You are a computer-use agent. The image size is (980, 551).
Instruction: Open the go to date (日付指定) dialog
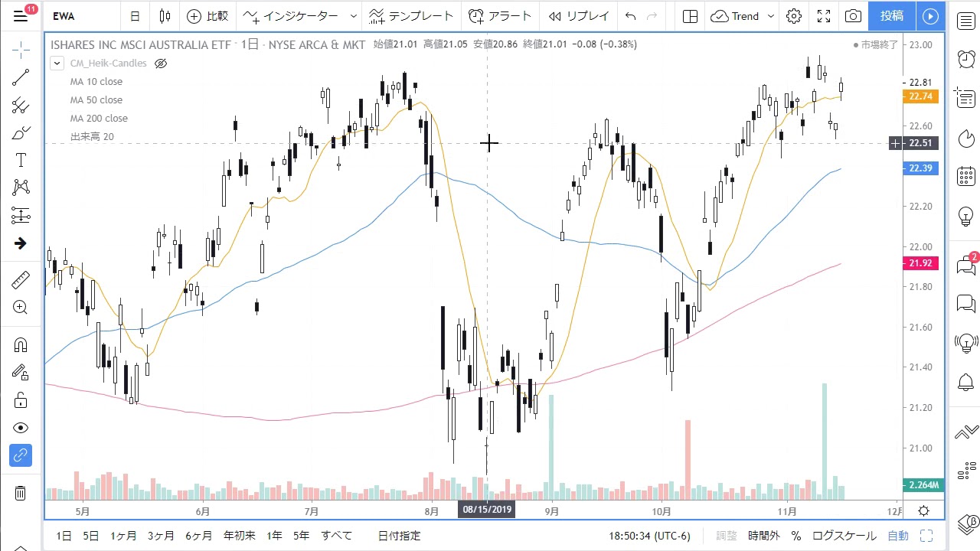point(400,536)
